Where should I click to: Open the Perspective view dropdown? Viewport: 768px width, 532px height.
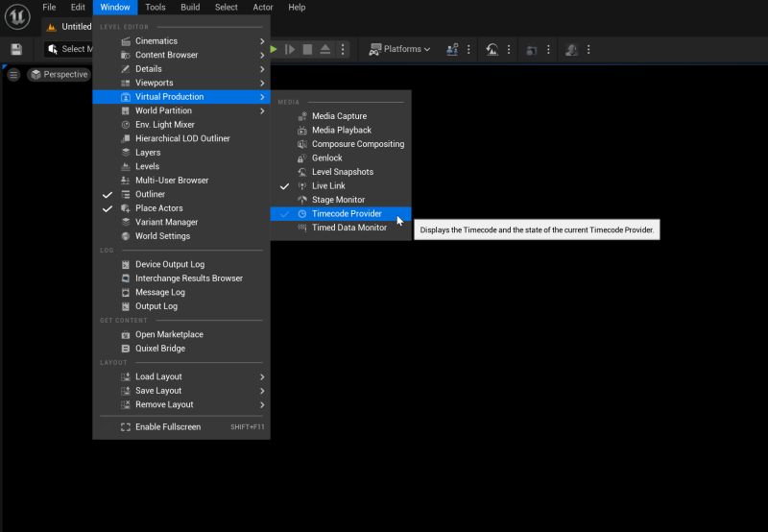60,75
